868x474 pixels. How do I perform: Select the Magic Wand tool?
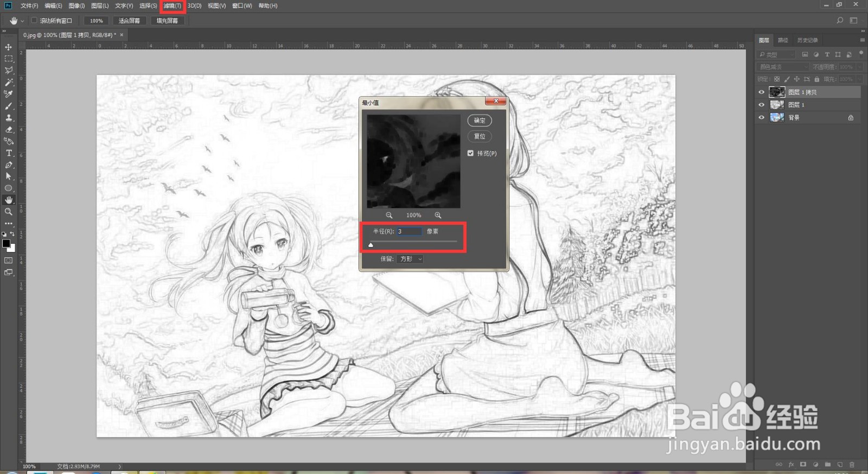[x=9, y=83]
